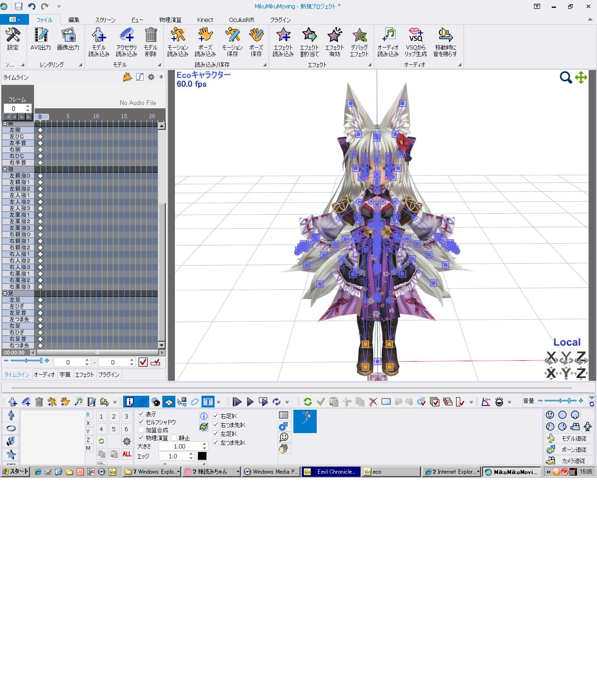This screenshot has height=700, width=597.
Task: Open the Kinect ribbon tab
Action: coord(205,20)
